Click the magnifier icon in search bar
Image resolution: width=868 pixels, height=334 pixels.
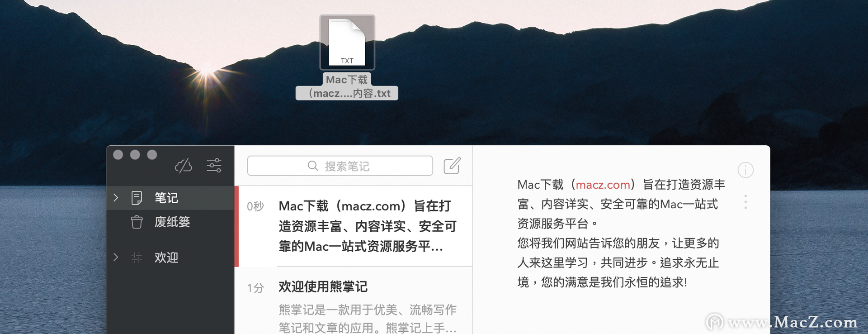point(313,166)
